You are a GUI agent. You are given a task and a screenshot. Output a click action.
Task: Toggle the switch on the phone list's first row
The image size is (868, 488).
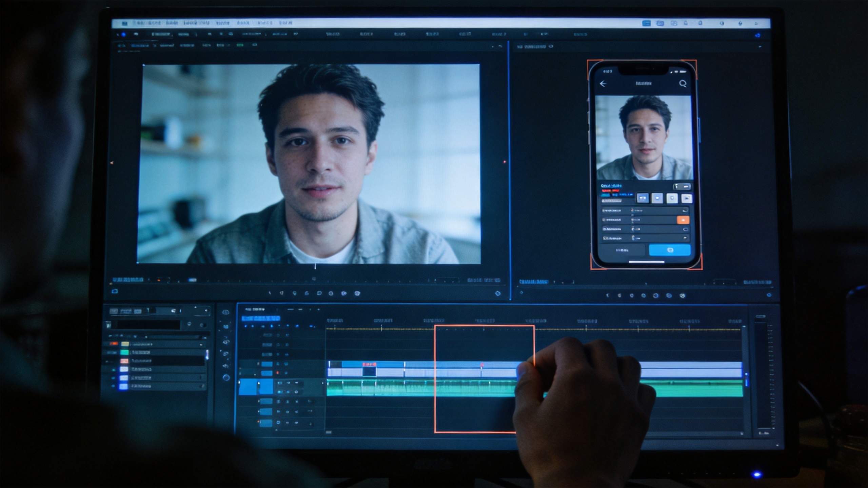click(685, 210)
